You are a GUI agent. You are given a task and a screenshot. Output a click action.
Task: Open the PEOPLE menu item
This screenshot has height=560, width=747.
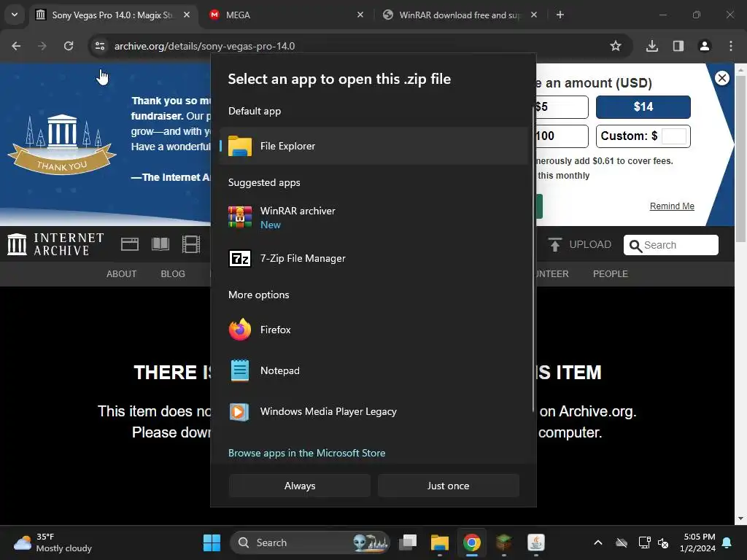611,274
